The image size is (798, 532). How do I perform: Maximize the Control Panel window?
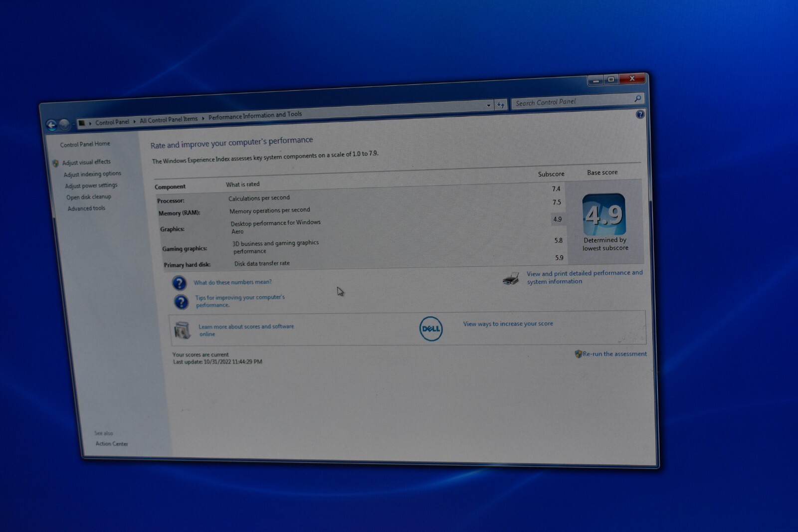pyautogui.click(x=611, y=79)
